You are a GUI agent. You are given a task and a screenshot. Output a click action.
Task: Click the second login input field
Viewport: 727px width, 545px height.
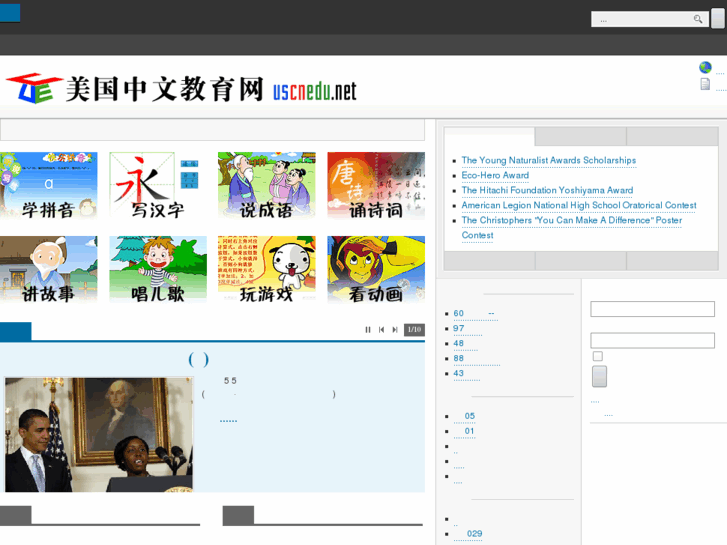tap(652, 340)
